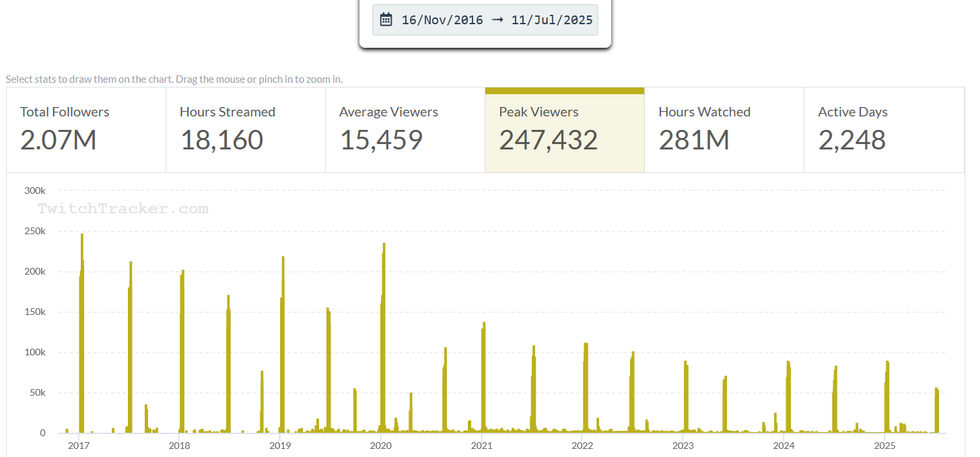The height and width of the screenshot is (457, 980).
Task: Click the 2025 x-axis label
Action: point(884,446)
